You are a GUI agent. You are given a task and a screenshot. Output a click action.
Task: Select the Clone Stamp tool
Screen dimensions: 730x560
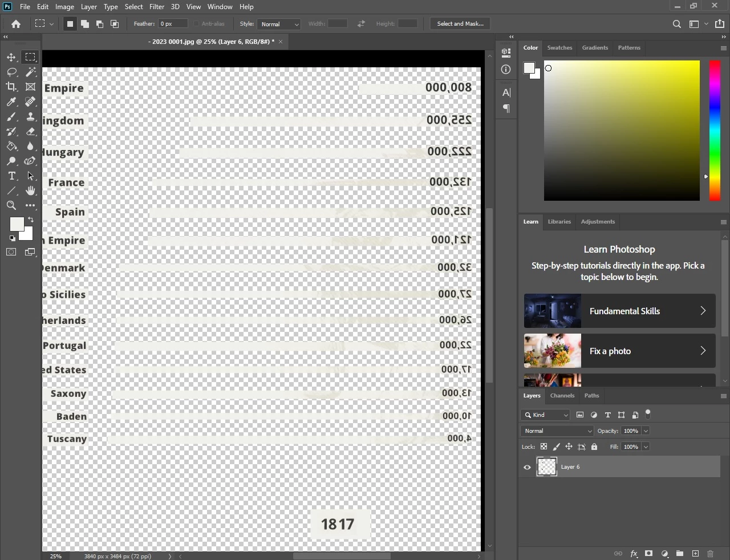click(30, 116)
